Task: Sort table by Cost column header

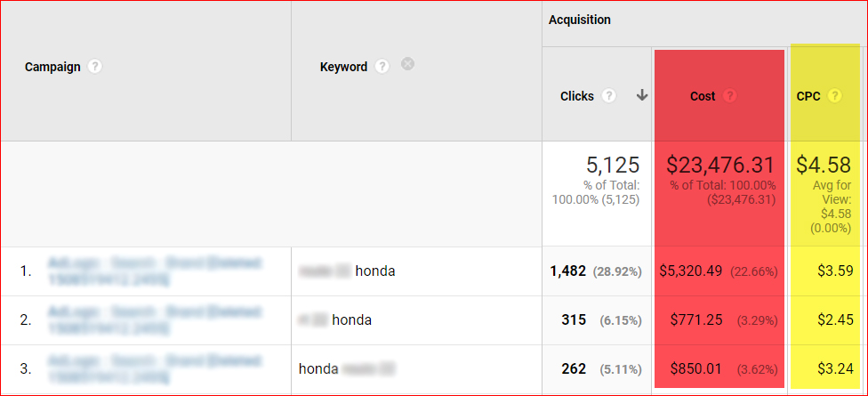Action: click(x=703, y=96)
